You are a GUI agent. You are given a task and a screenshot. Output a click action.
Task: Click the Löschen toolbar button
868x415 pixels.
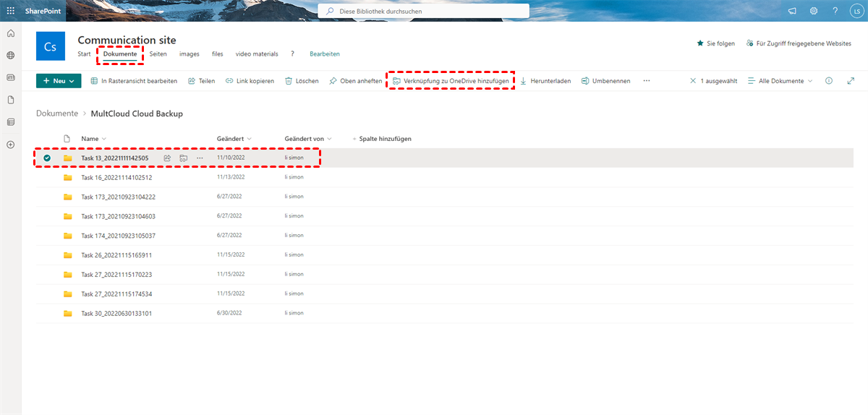pos(302,81)
